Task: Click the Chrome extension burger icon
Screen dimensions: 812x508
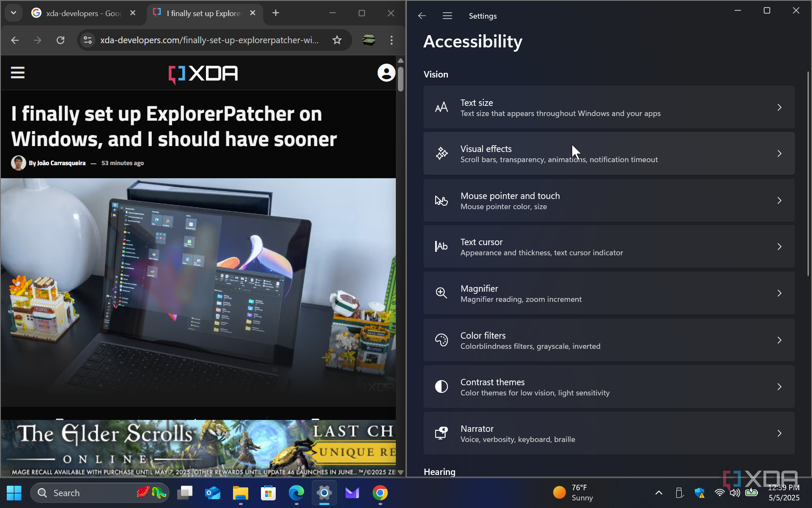Action: click(369, 40)
